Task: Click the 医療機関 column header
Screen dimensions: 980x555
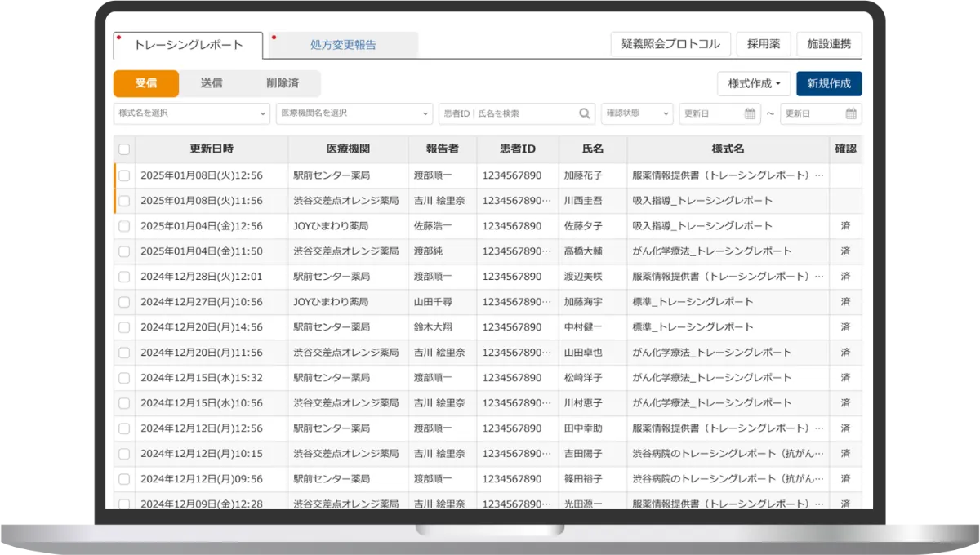Action: click(348, 149)
